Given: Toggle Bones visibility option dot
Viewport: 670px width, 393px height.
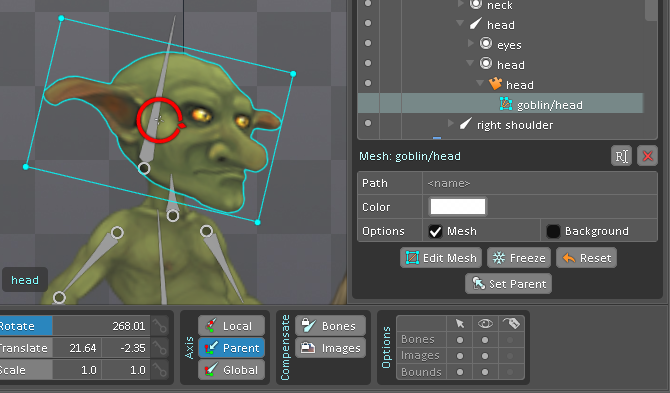Looking at the screenshot, I should point(485,340).
